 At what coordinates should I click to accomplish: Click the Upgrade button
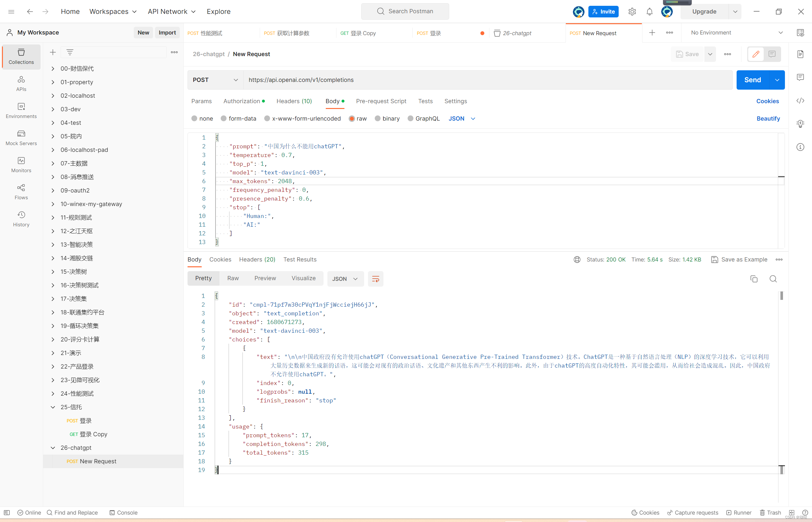click(x=704, y=12)
